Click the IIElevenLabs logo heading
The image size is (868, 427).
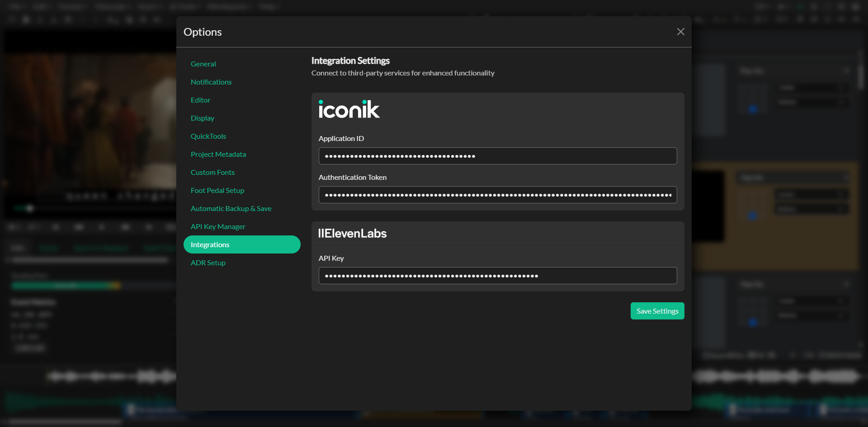pyautogui.click(x=352, y=233)
